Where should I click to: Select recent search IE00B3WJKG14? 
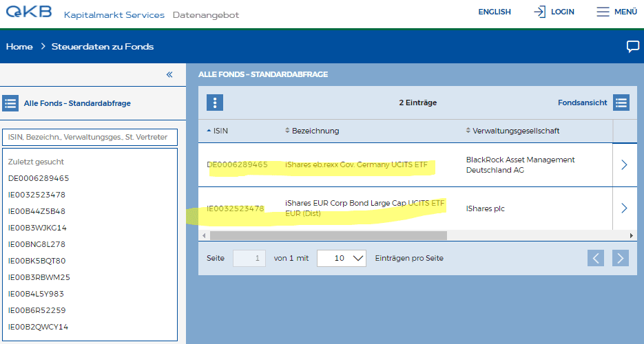(37, 228)
